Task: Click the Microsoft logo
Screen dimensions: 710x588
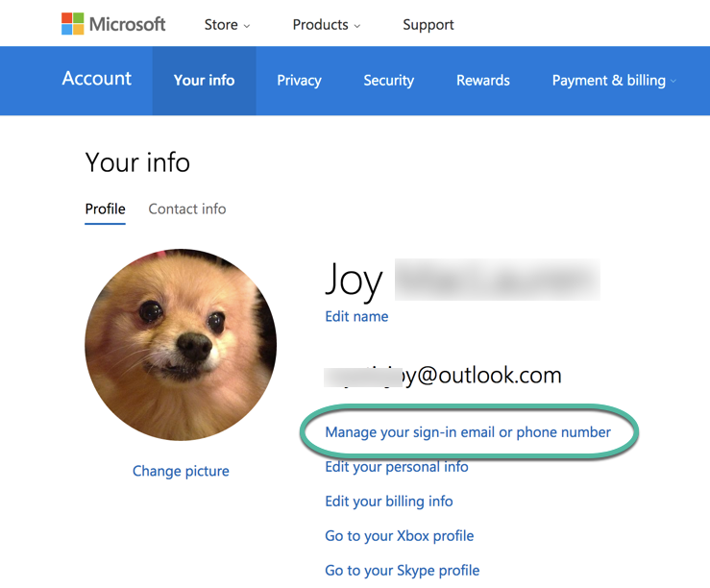Action: tap(113, 24)
